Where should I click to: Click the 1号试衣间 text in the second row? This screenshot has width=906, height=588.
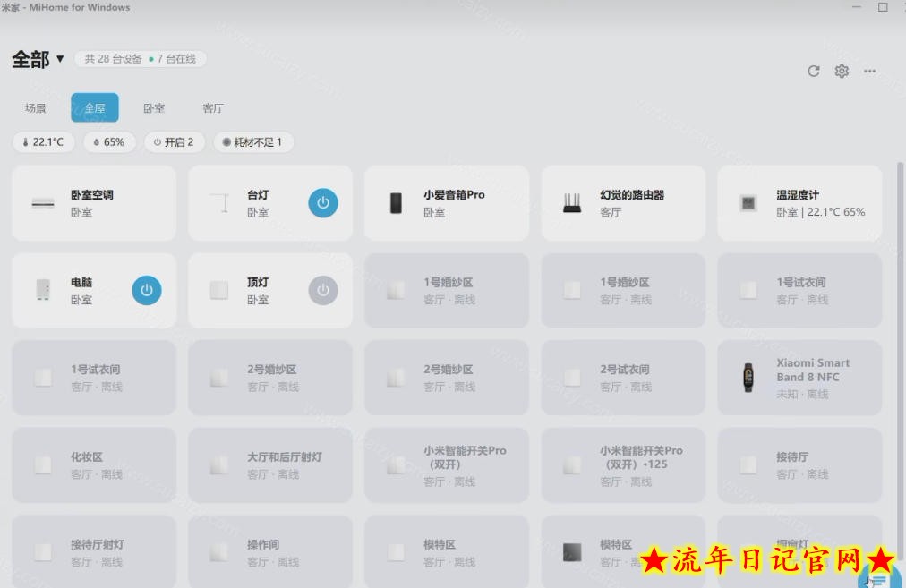[x=801, y=283]
